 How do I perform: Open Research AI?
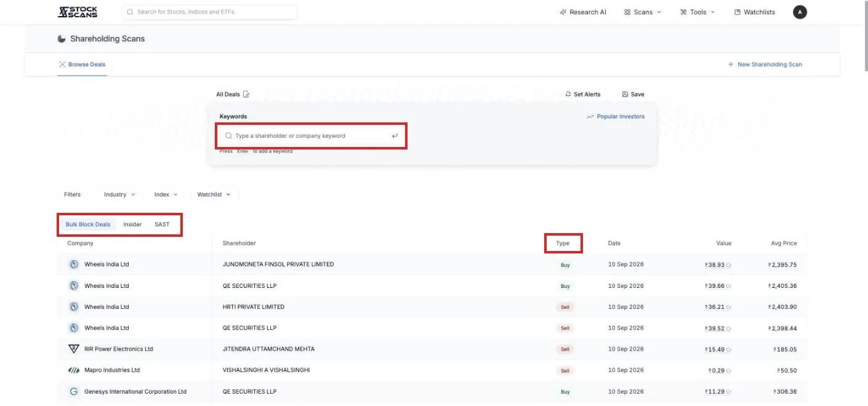583,12
